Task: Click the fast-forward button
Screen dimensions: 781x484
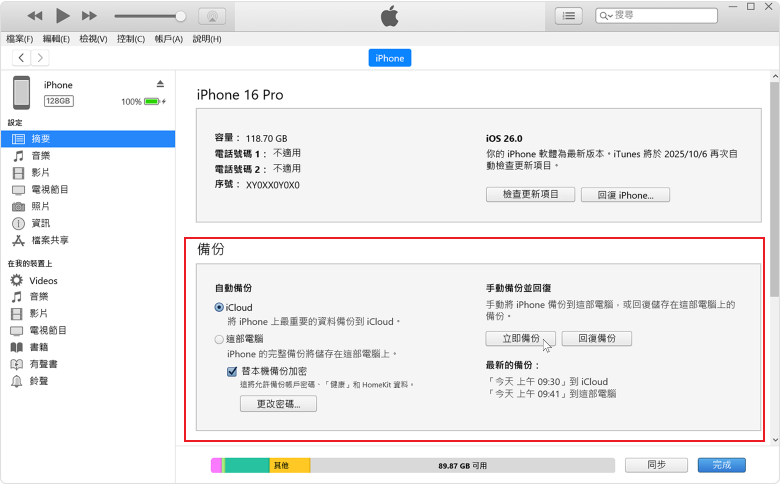Action: (89, 16)
